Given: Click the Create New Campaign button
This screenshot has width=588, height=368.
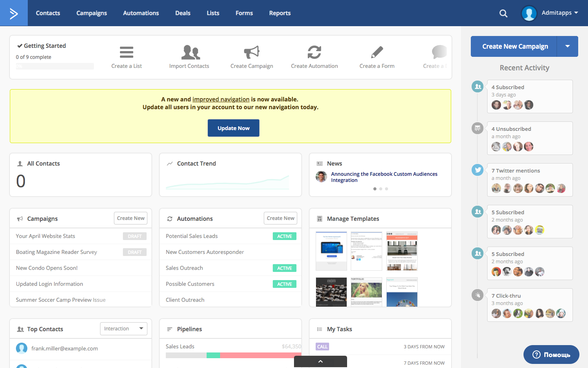Looking at the screenshot, I should pyautogui.click(x=514, y=47).
